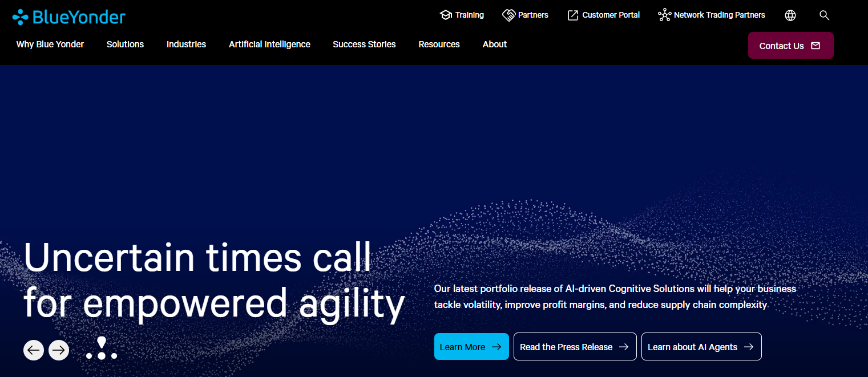Click the Blue Yonder logo
This screenshot has width=868, height=377.
(x=68, y=17)
